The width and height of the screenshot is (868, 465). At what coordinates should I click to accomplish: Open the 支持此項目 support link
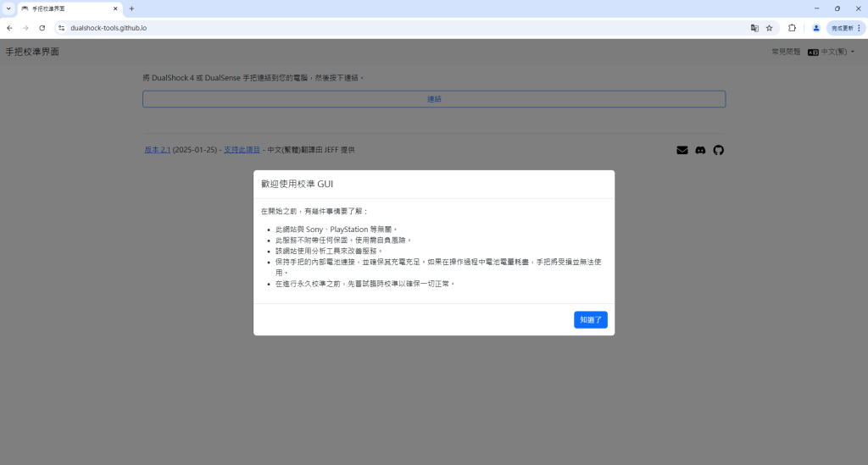(x=242, y=150)
